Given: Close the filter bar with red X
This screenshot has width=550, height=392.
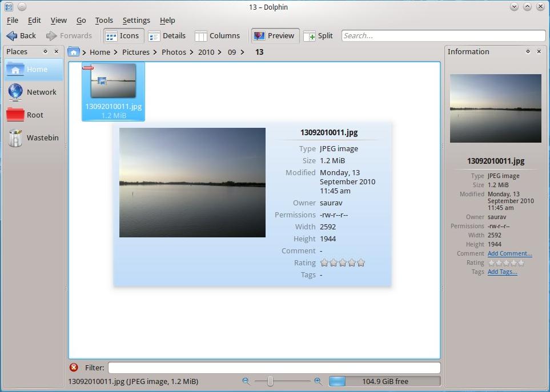Looking at the screenshot, I should coord(74,367).
